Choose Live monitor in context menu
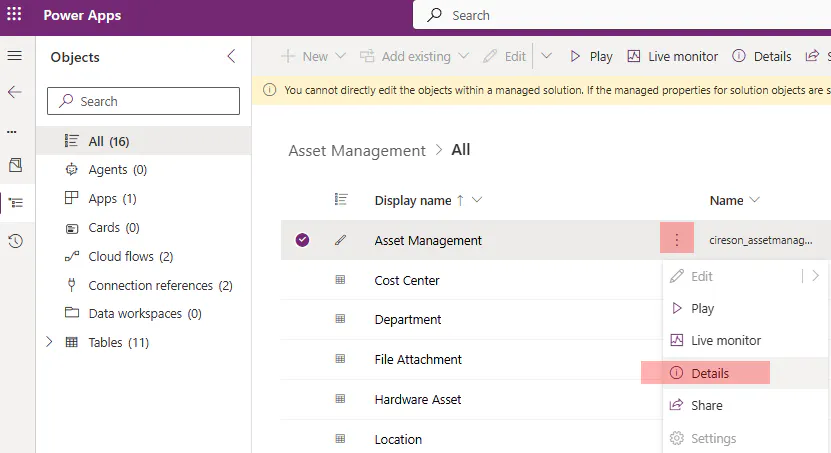The height and width of the screenshot is (453, 831). tap(725, 341)
